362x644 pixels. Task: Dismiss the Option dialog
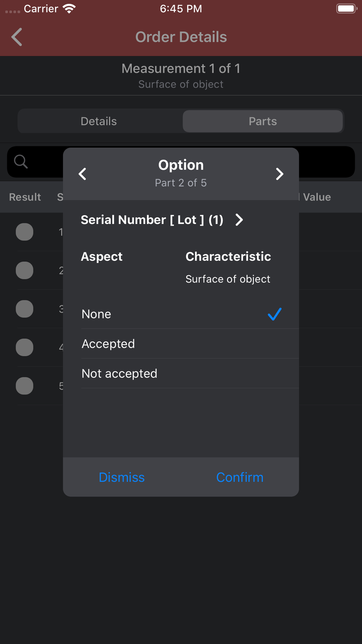coord(122,477)
